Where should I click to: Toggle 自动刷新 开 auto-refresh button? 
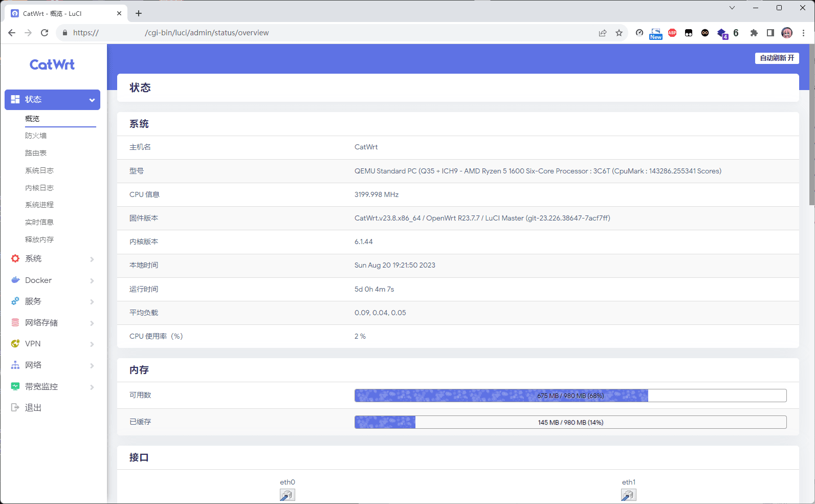(777, 58)
